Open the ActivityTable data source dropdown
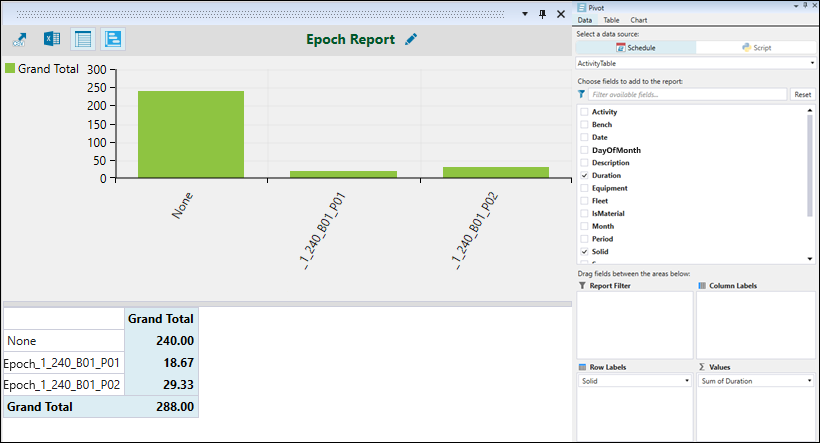The height and width of the screenshot is (443, 820). (x=696, y=63)
